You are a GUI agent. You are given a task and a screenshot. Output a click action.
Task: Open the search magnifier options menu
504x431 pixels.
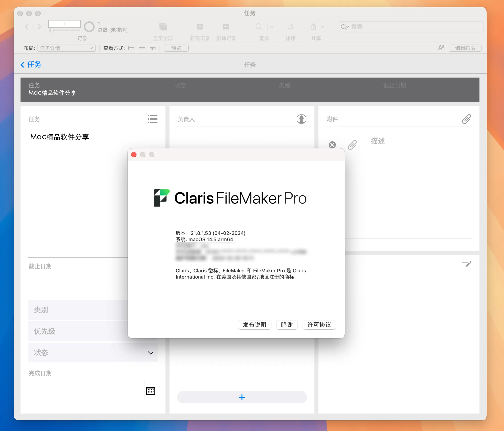[345, 27]
